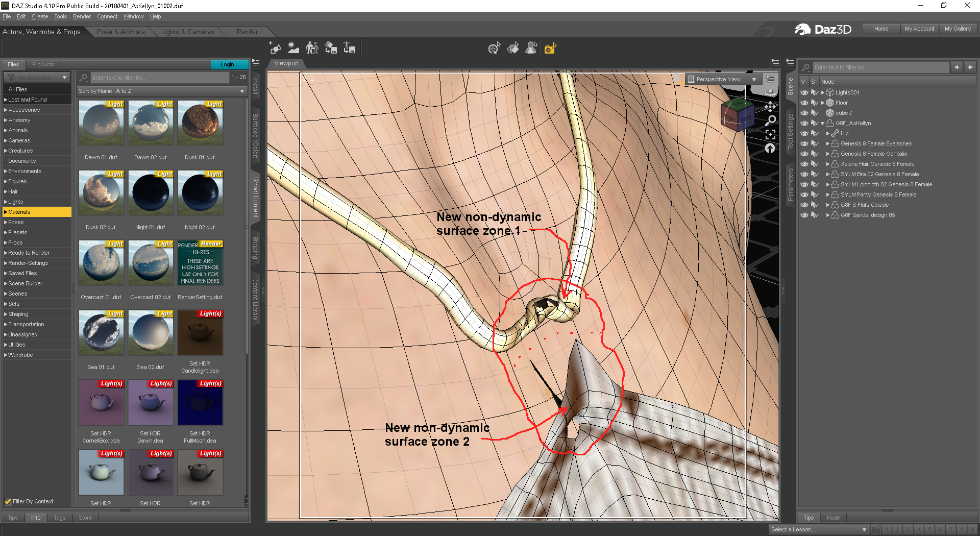Click the viewport orbit/rotate camera control
Image resolution: width=980 pixels, height=536 pixels.
pos(770,92)
